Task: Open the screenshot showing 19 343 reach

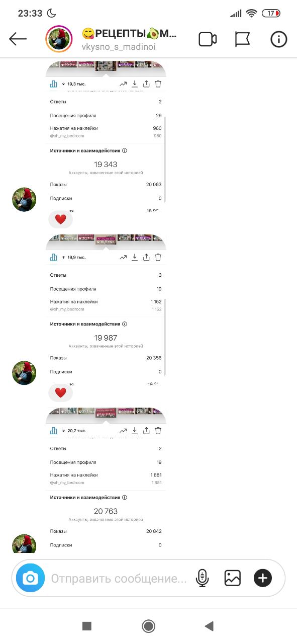Action: coord(106,136)
